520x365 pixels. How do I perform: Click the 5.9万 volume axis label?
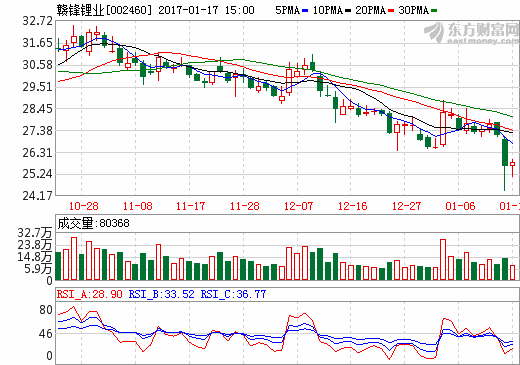click(38, 269)
